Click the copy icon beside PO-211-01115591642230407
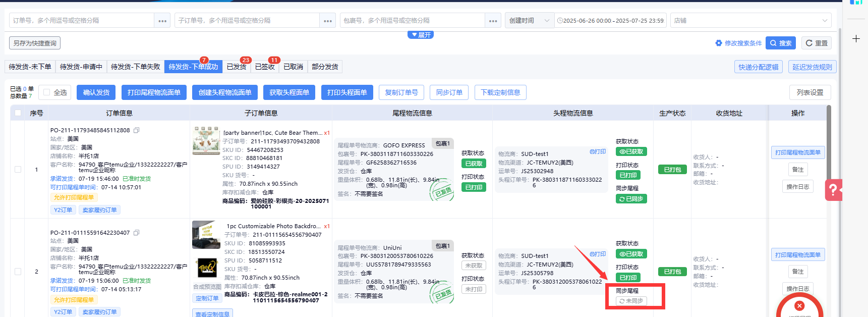 [136, 233]
